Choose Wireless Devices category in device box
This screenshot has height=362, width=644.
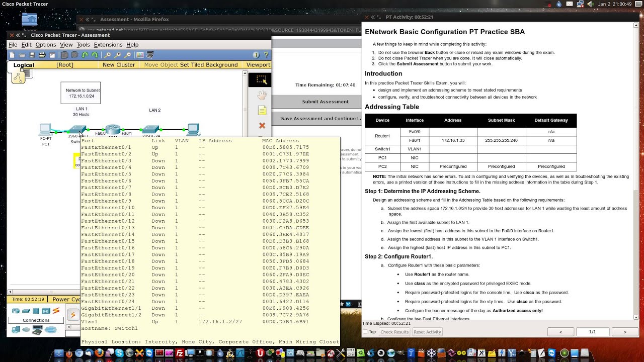pos(46,311)
